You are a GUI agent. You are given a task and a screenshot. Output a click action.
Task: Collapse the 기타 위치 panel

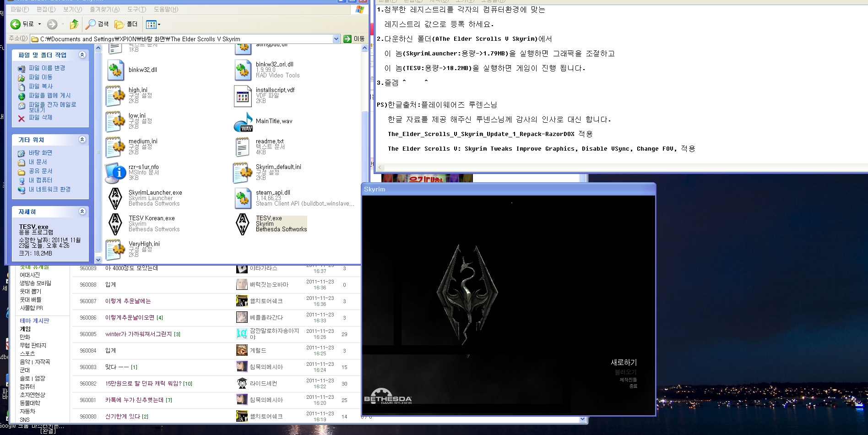(82, 140)
